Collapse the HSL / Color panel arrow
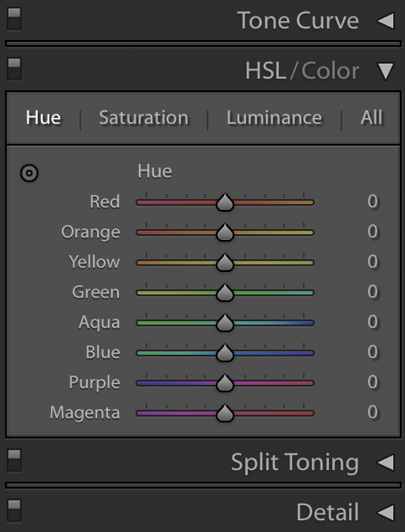The height and width of the screenshot is (532, 405). click(386, 71)
